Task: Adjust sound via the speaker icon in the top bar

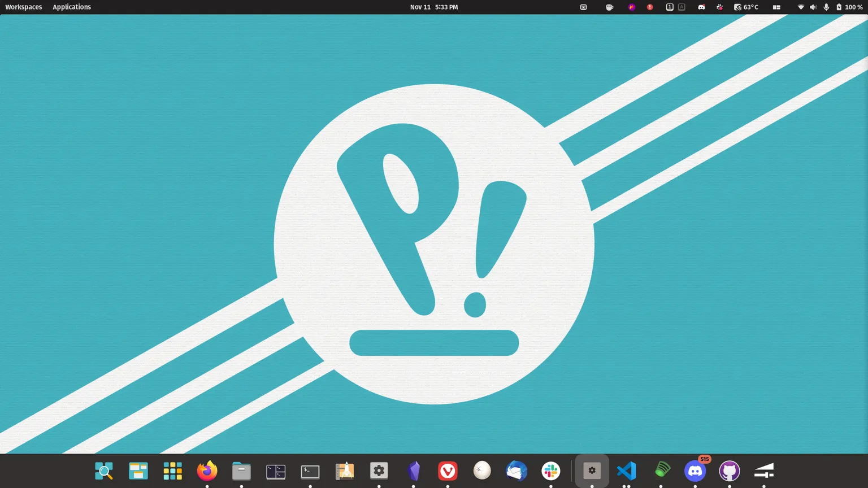Action: tap(813, 7)
